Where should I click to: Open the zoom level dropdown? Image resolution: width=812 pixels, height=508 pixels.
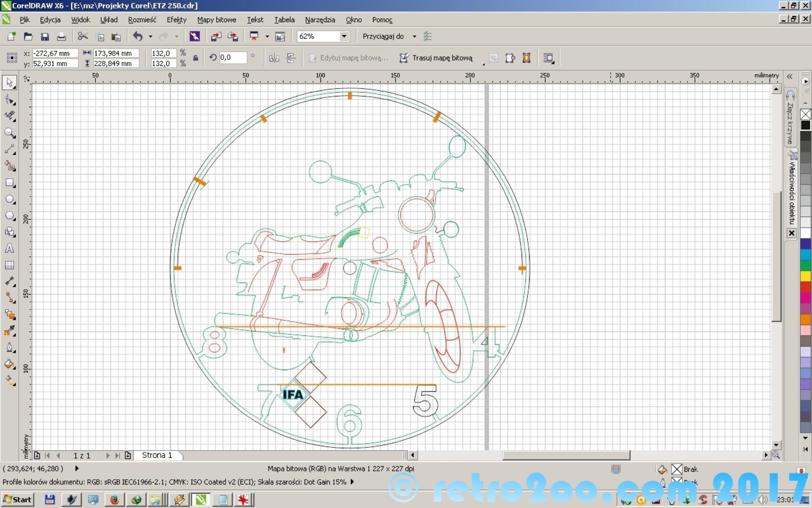click(x=344, y=36)
